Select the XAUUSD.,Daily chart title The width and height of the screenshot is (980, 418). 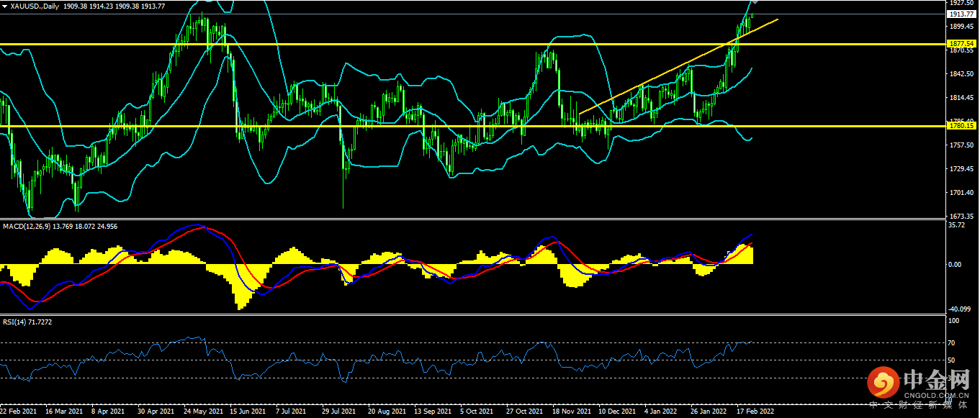(35, 5)
